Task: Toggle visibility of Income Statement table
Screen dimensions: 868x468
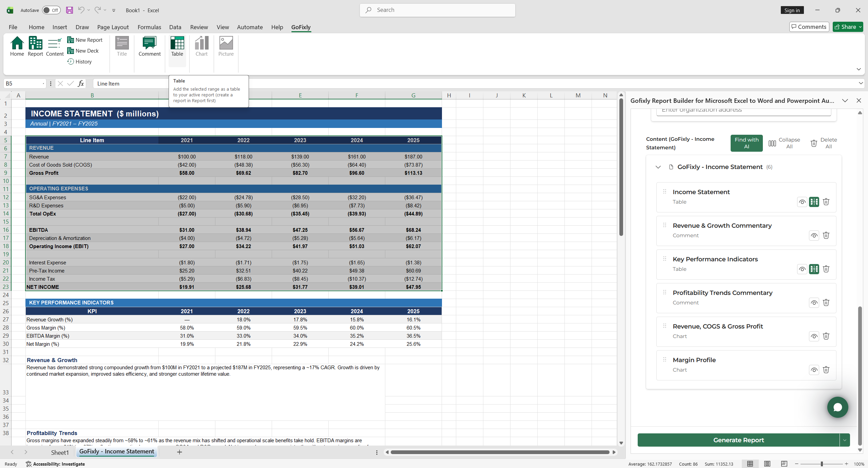Action: (802, 202)
